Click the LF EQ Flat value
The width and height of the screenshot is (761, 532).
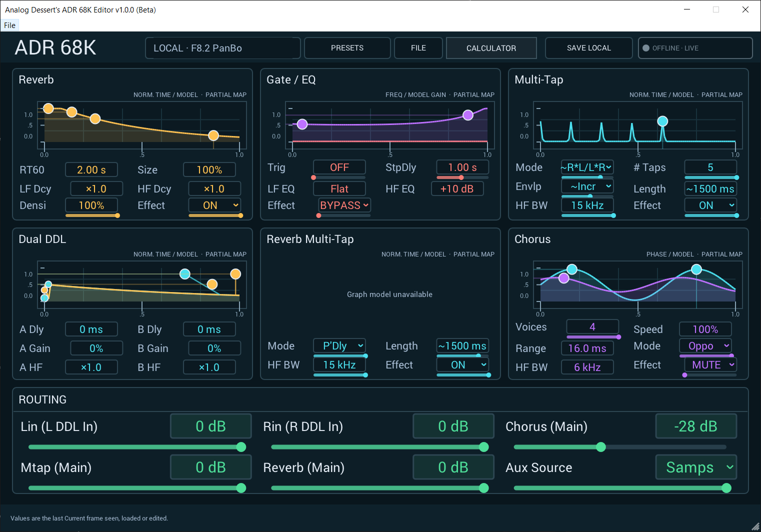339,189
